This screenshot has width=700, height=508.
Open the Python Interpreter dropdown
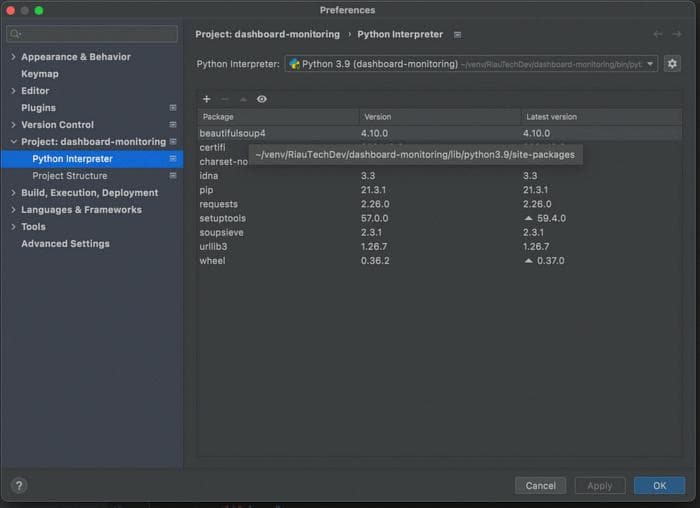coord(471,64)
